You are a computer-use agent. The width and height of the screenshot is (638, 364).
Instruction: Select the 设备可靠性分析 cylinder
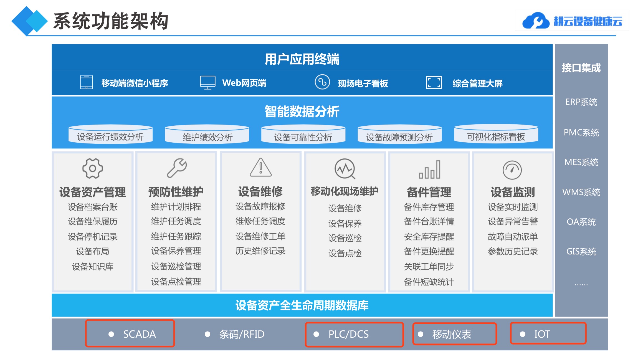tap(303, 134)
